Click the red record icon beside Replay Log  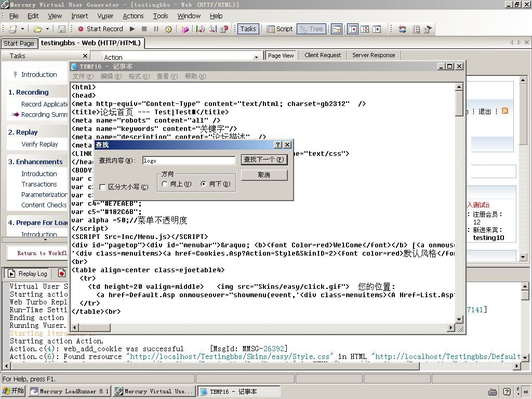coord(61,273)
